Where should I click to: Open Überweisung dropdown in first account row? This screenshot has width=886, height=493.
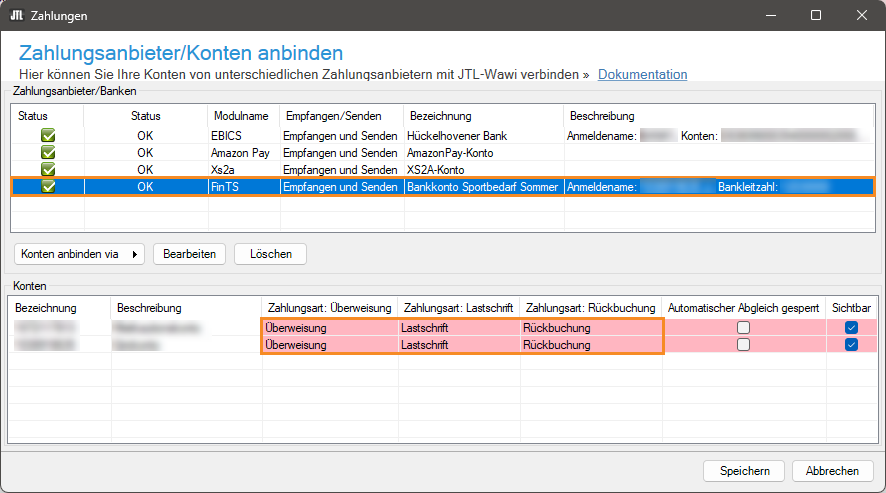pos(329,328)
